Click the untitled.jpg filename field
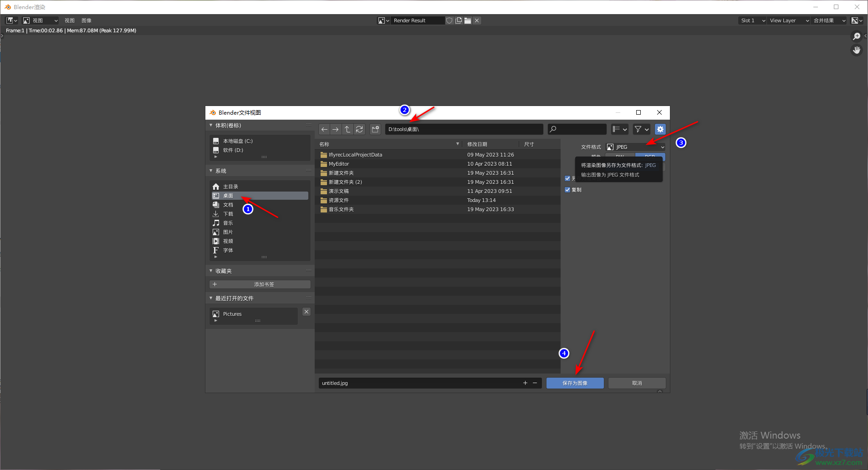 (419, 383)
